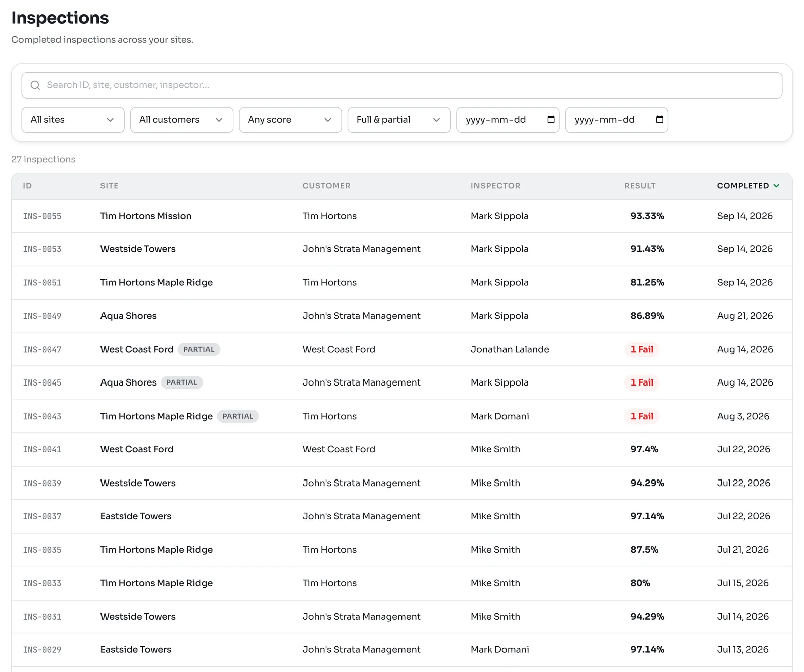Screen dimensions: 804x672
Task: Click the 27 inspections count text
Action: (x=43, y=160)
